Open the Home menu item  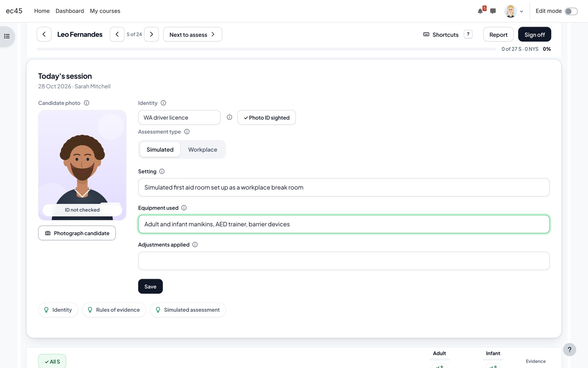click(x=42, y=11)
